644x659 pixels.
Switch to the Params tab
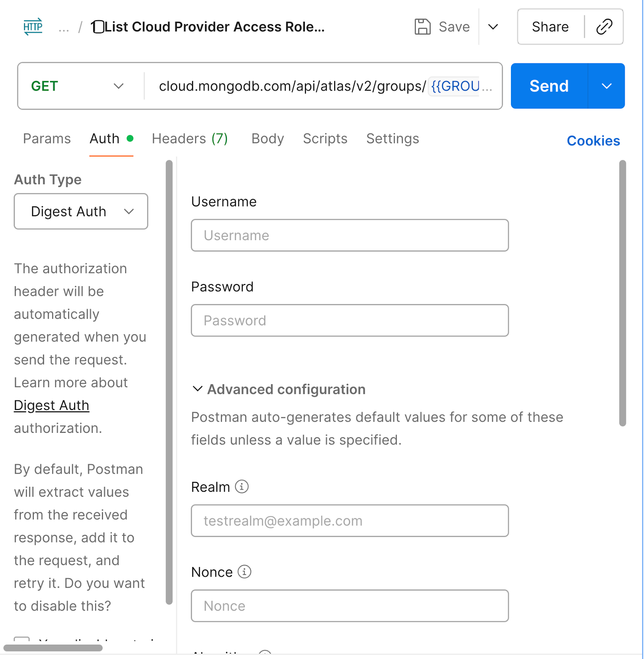pyautogui.click(x=47, y=139)
